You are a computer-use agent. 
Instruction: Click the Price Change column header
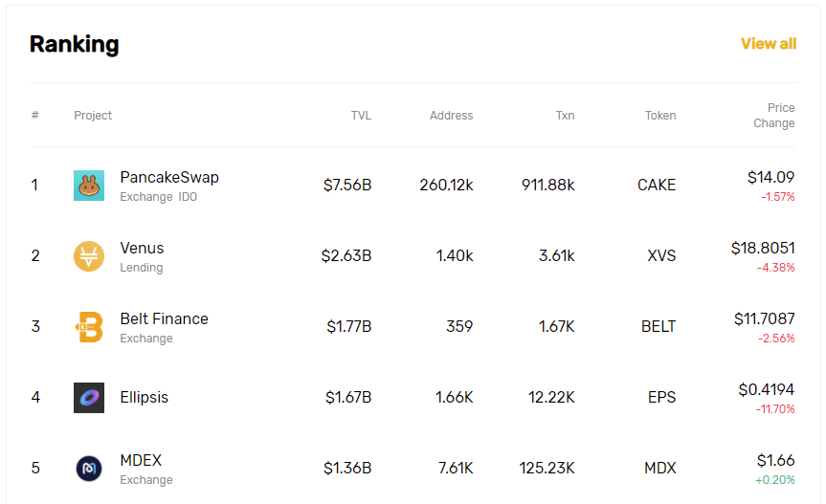coord(774,115)
